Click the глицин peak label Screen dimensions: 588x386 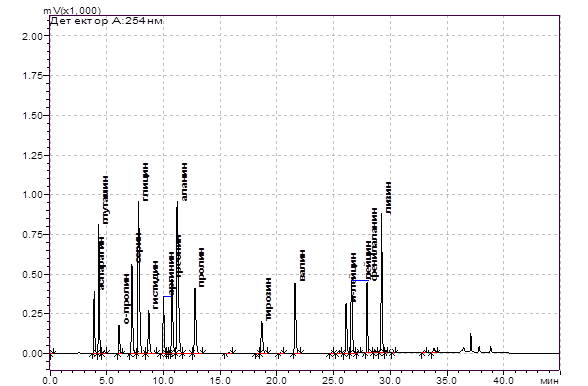pos(145,182)
